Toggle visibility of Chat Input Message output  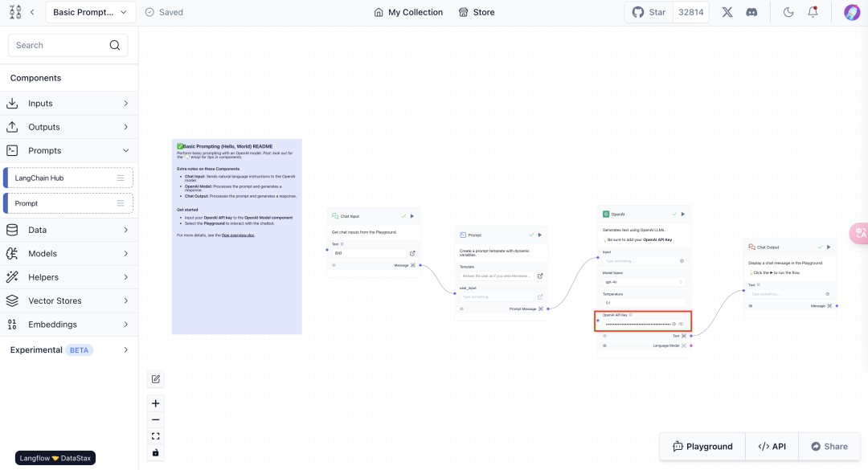click(x=334, y=265)
